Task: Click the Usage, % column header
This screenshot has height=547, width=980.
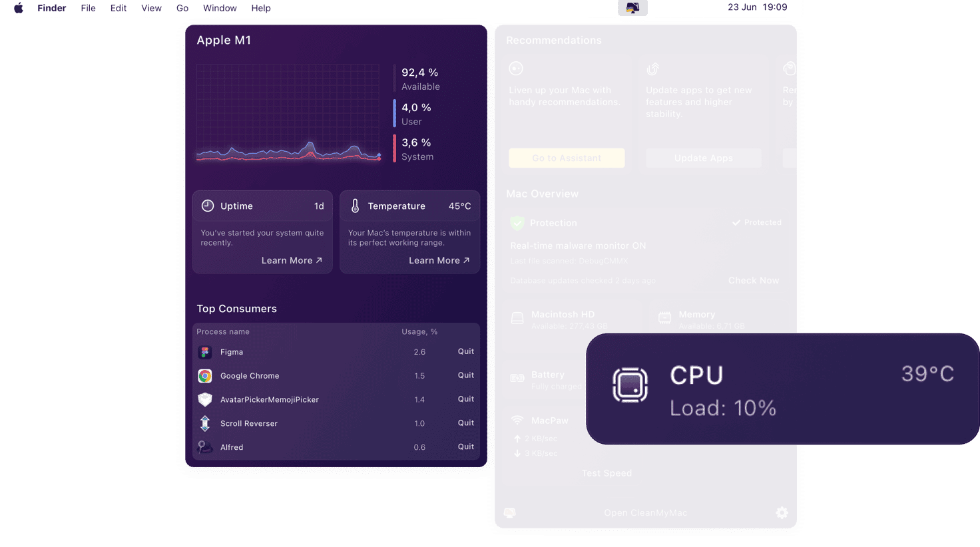Action: pyautogui.click(x=419, y=331)
